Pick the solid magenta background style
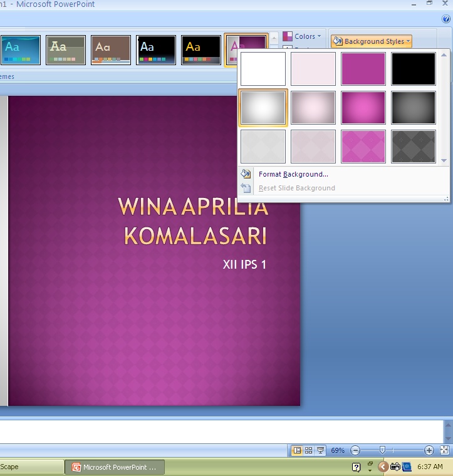The width and height of the screenshot is (453, 476). [x=363, y=69]
